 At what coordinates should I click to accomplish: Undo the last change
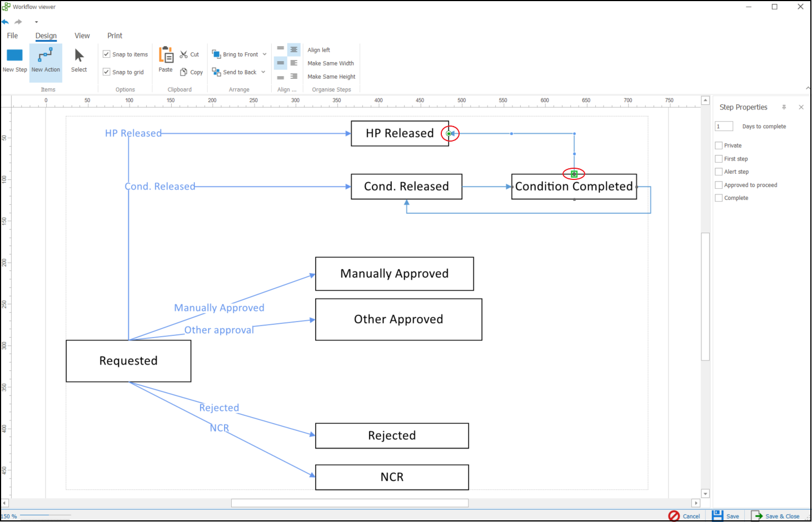click(x=6, y=22)
